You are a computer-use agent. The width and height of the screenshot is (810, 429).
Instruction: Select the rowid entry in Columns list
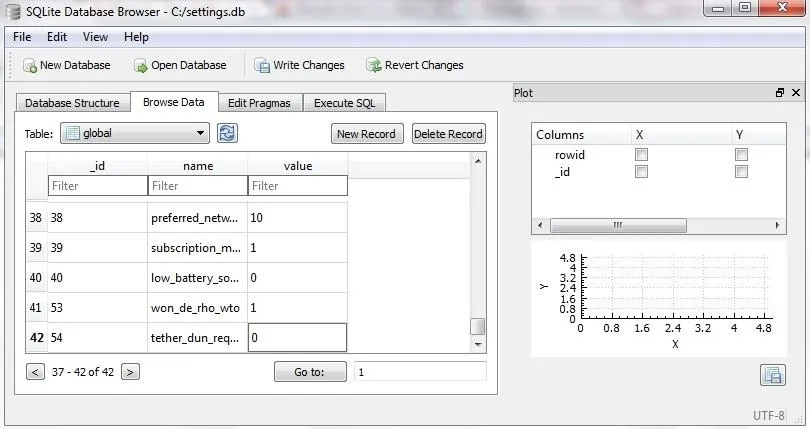coord(570,155)
